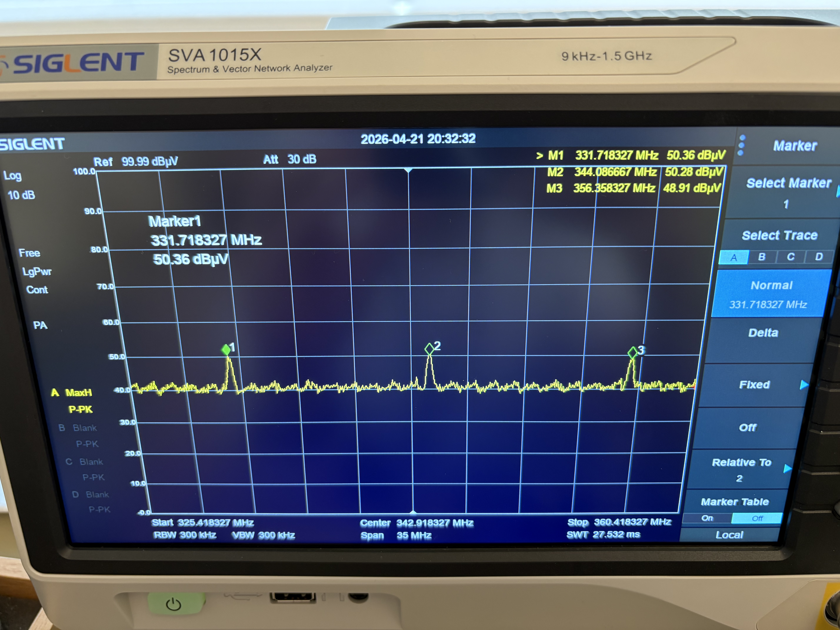Tap the Stop 360.418327 MHz frequency
This screenshot has height=630, width=840.
(x=619, y=522)
